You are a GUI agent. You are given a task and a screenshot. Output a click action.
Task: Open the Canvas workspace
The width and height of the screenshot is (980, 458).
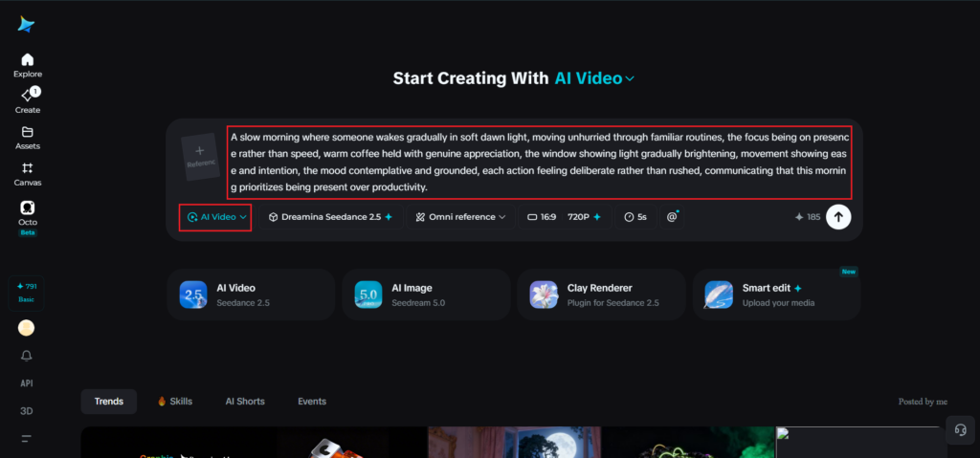[x=28, y=174]
